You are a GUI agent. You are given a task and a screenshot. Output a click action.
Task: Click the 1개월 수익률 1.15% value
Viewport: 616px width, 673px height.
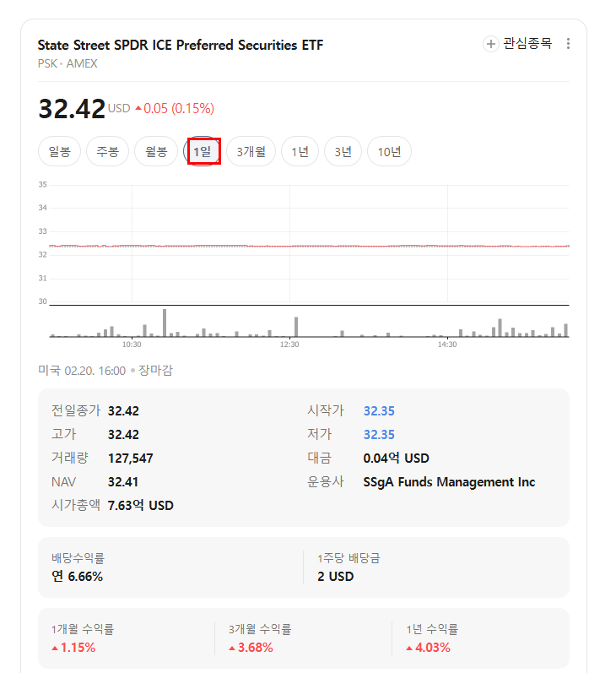[x=73, y=648]
